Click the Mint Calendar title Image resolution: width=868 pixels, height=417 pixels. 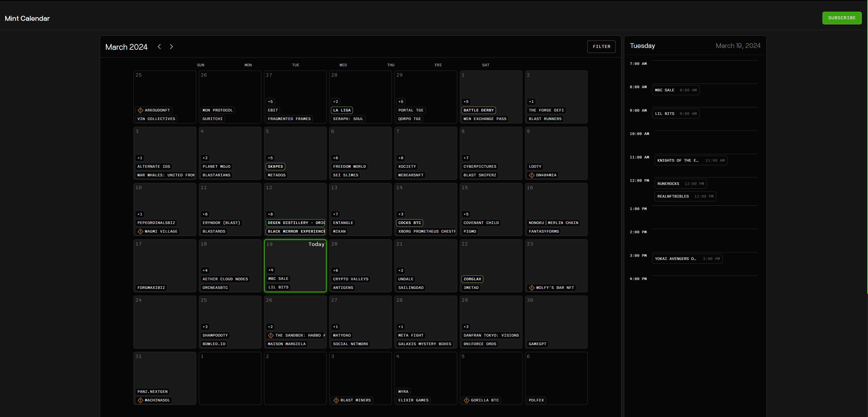coord(27,19)
